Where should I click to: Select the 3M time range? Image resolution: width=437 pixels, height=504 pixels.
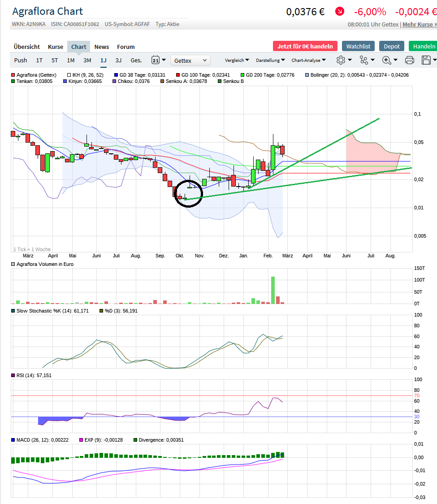pos(87,60)
